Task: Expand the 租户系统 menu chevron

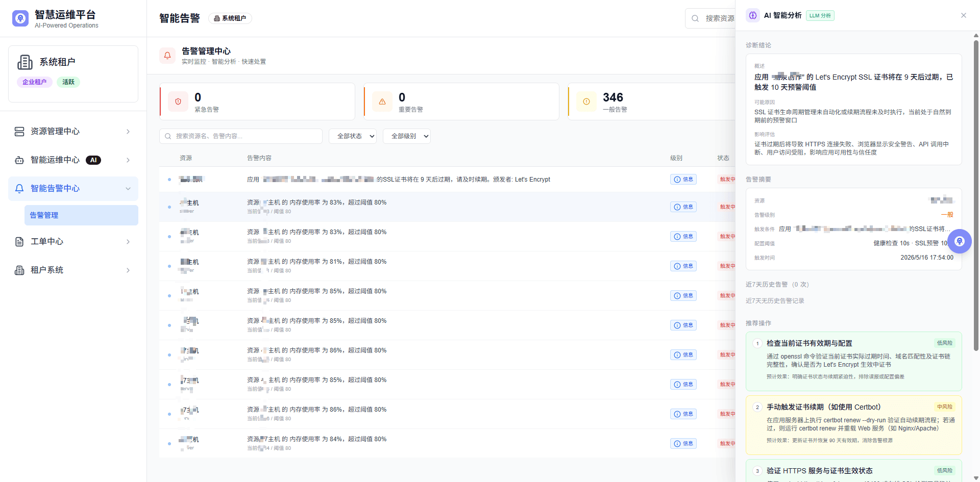Action: (128, 270)
